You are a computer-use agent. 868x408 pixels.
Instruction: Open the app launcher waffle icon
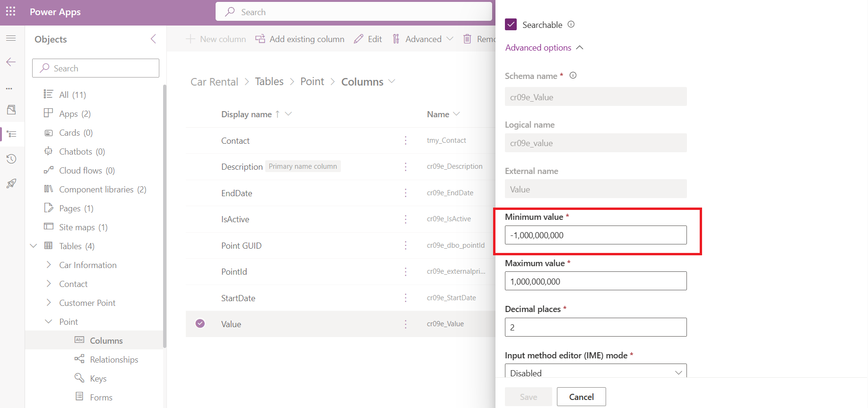click(11, 11)
